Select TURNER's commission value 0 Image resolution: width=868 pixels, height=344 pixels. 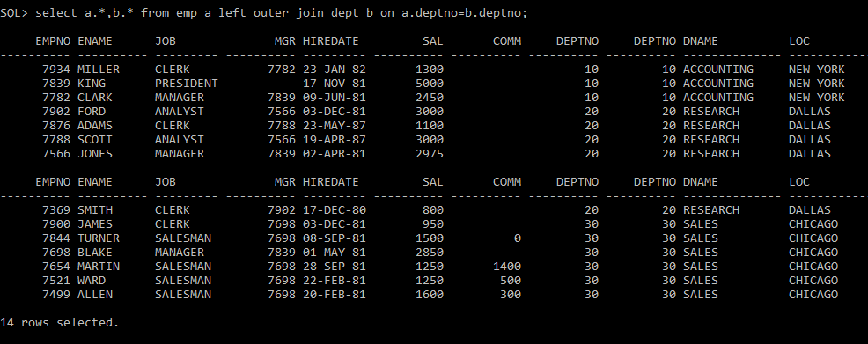(x=518, y=238)
